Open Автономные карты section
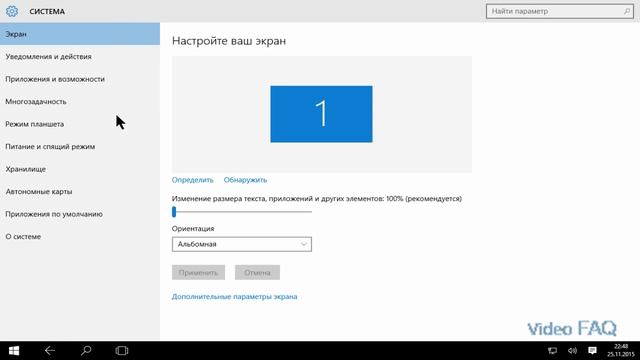The width and height of the screenshot is (640, 360). coord(80,191)
